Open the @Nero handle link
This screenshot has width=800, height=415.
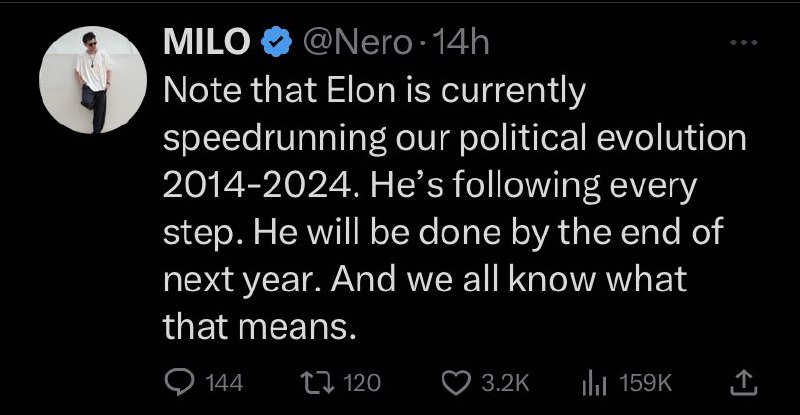click(x=357, y=43)
